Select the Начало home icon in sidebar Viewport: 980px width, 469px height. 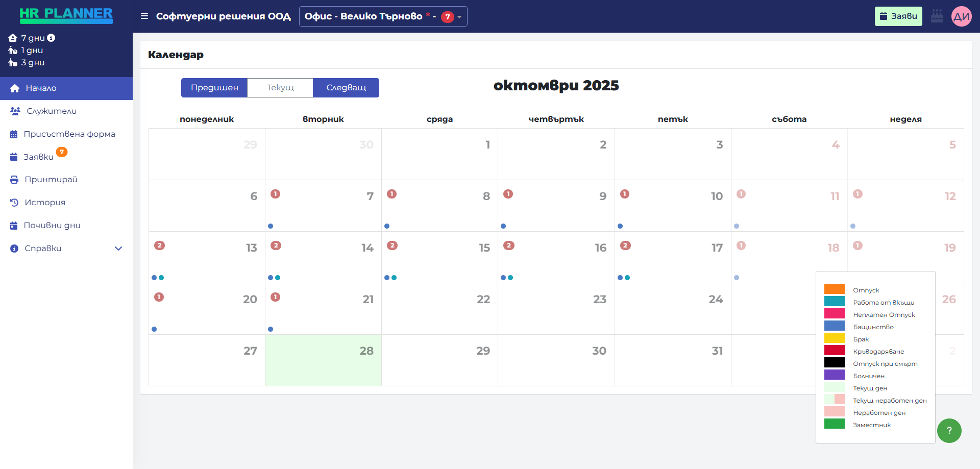point(15,88)
